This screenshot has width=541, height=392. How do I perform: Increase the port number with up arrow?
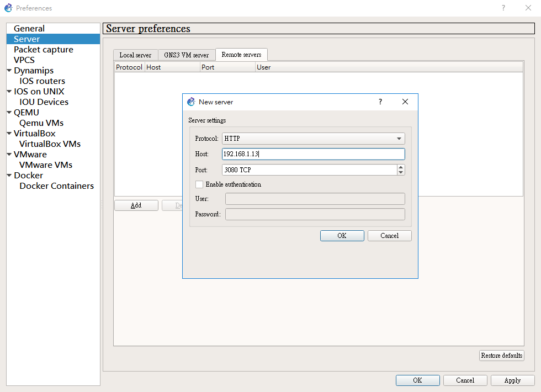click(401, 167)
